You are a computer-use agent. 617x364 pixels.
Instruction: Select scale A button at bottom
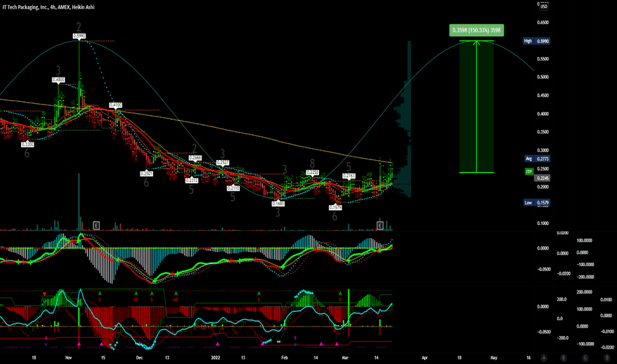pyautogui.click(x=544, y=357)
